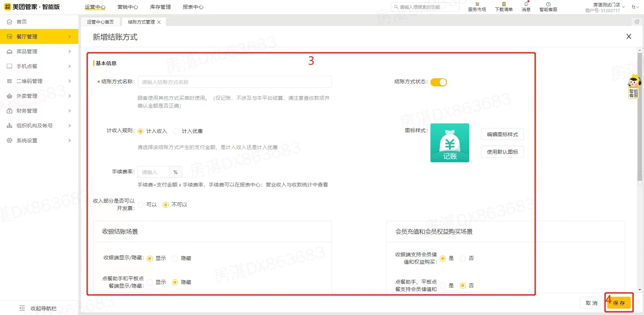The image size is (644, 315).
Task: Switch to the 营销中心 top menu
Action: [x=128, y=7]
